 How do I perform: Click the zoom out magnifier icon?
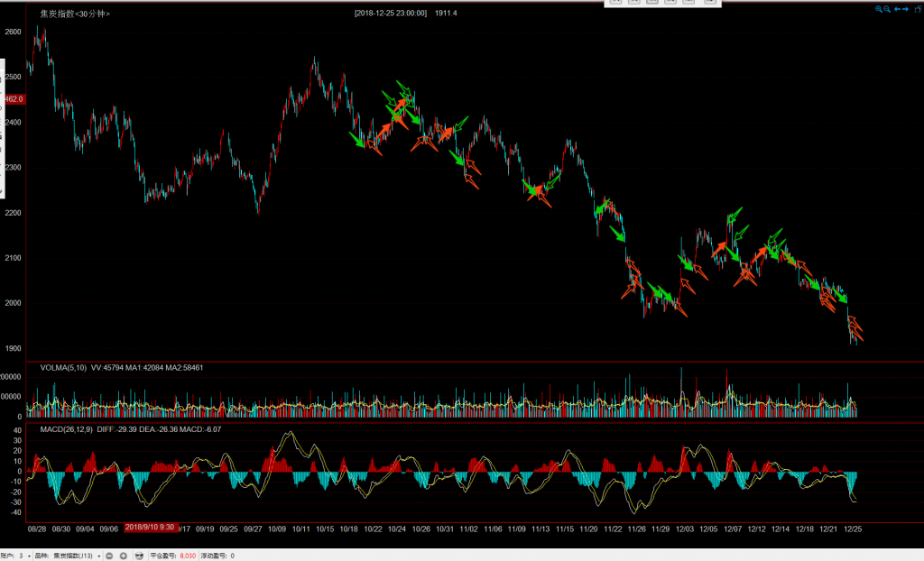(888, 9)
